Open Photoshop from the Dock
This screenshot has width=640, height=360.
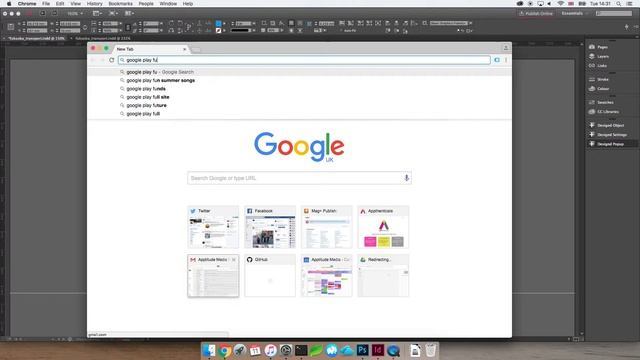click(362, 350)
